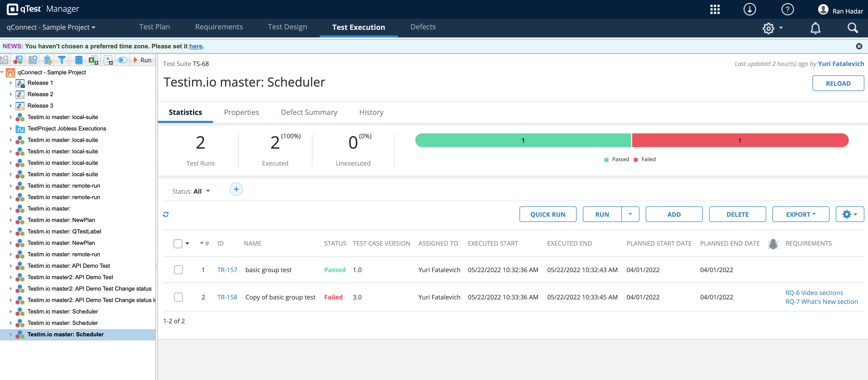Screen dimensions: 868x380
Task: Check the box for TR-157 row
Action: tap(178, 270)
